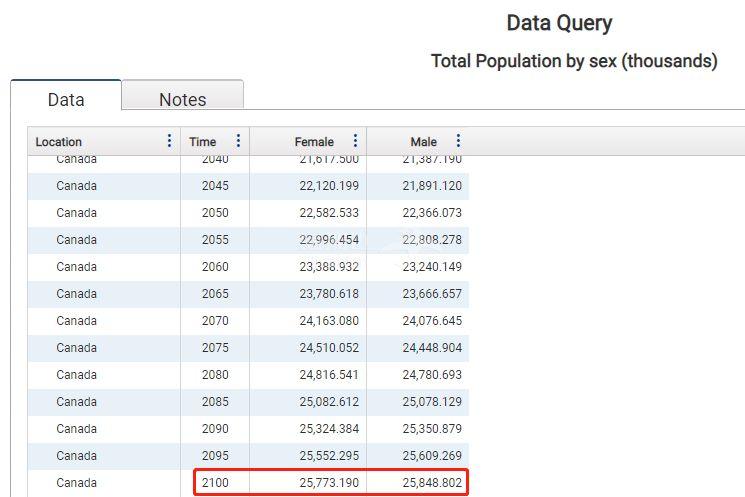Select the year 2050 cell
The height and width of the screenshot is (497, 745).
pos(215,213)
